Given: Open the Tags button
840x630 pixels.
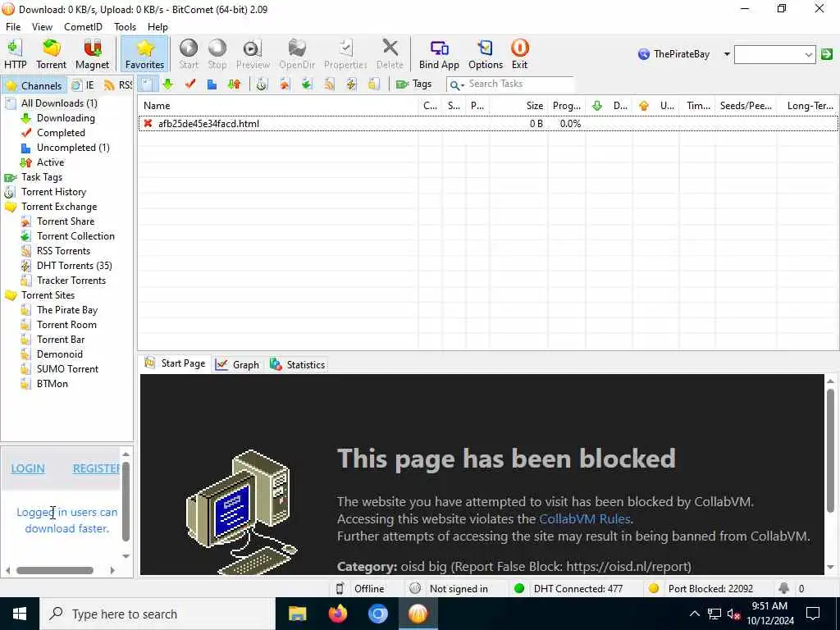Looking at the screenshot, I should 413,84.
